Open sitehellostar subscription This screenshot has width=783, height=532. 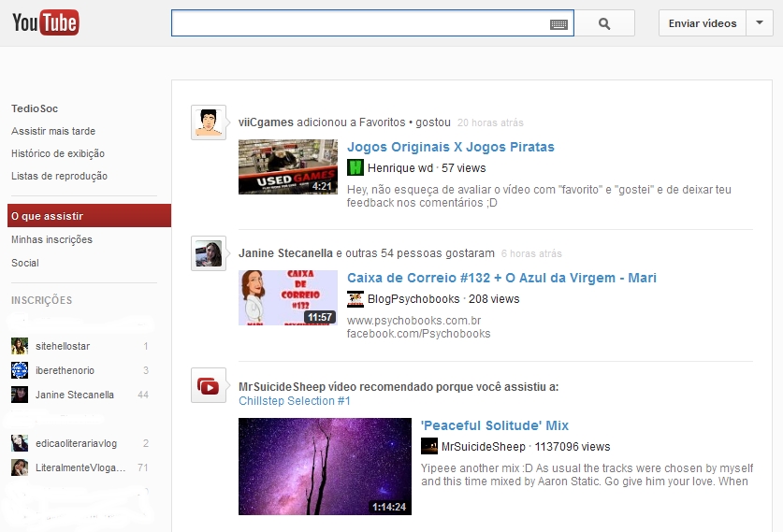pos(63,346)
